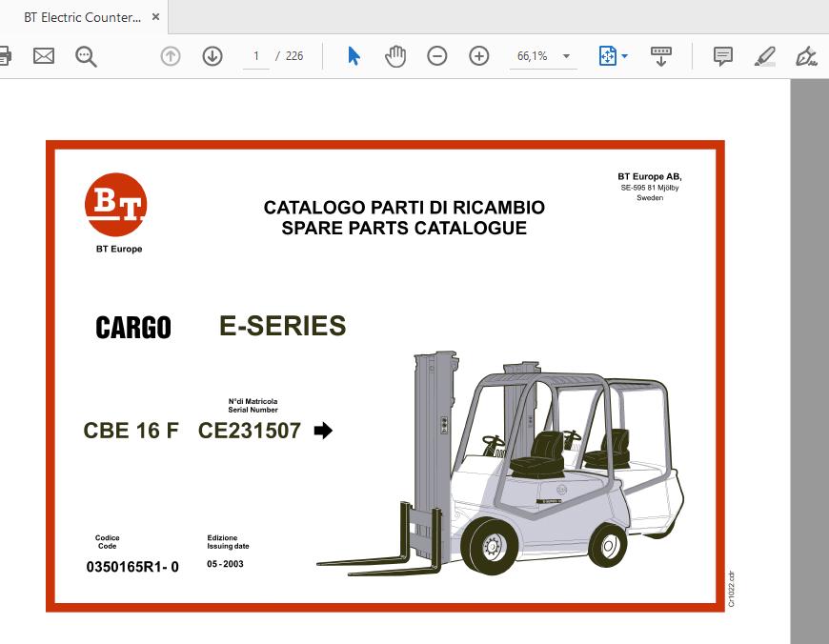This screenshot has height=644, width=829.
Task: Close the BT Electric Counter tab
Action: coord(156,17)
